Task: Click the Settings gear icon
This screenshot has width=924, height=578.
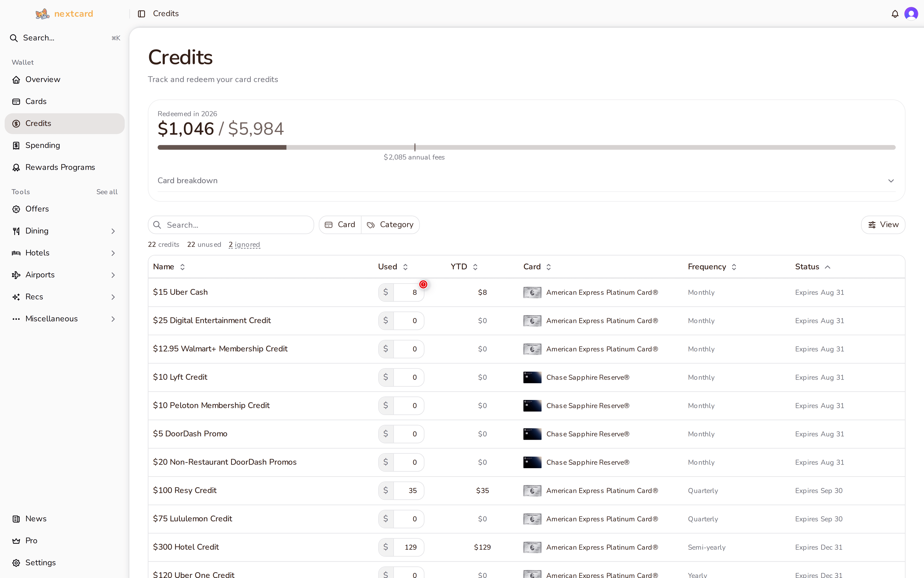Action: click(x=16, y=563)
